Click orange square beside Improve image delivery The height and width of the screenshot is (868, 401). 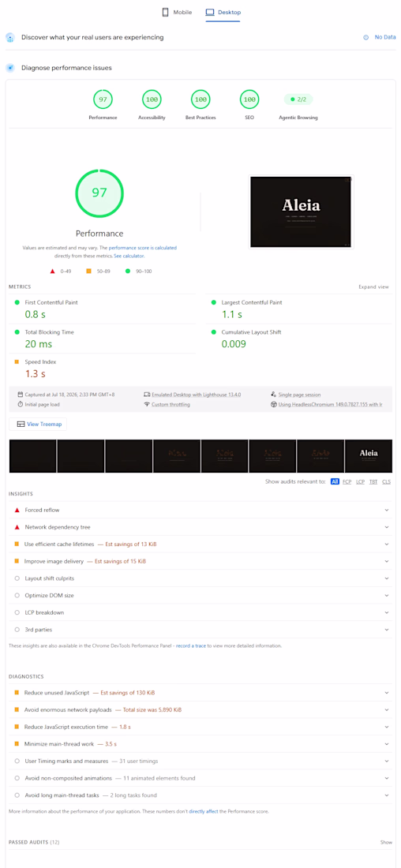pos(17,561)
